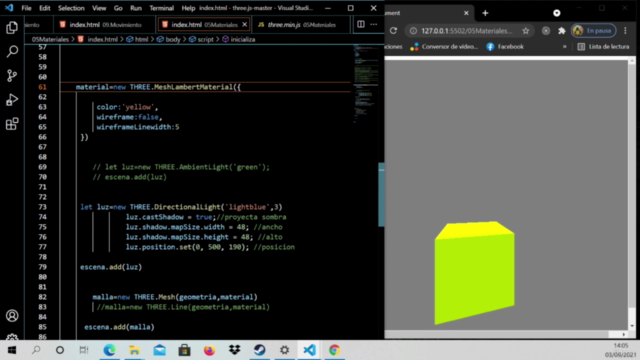Open the Selection menu
This screenshot has height=360, width=640.
[x=71, y=8]
